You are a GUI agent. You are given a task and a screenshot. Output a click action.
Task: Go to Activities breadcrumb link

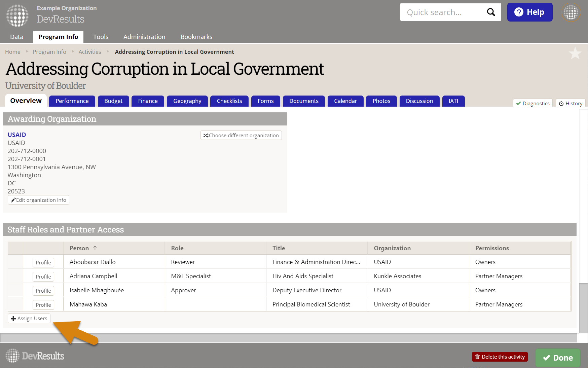tap(90, 52)
